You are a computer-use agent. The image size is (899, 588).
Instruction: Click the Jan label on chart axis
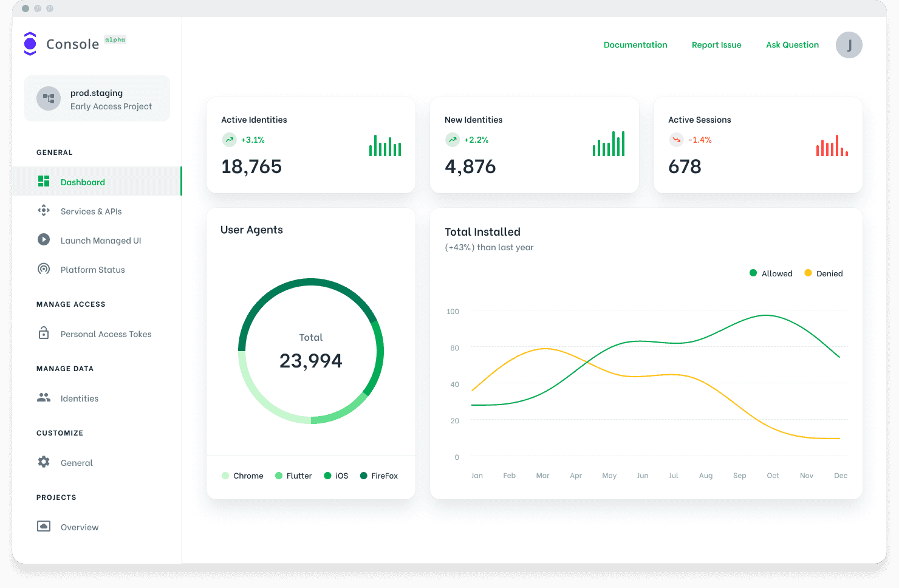(477, 476)
